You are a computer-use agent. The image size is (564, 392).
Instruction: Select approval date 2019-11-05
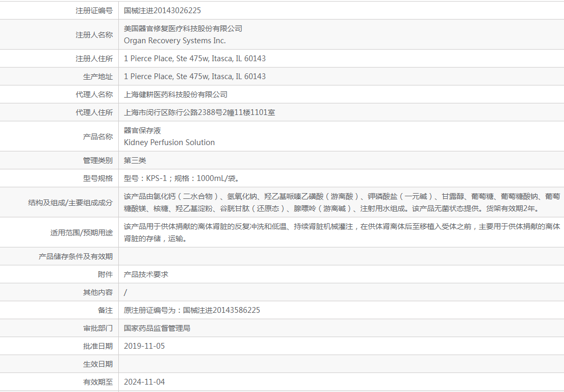pyautogui.click(x=144, y=347)
